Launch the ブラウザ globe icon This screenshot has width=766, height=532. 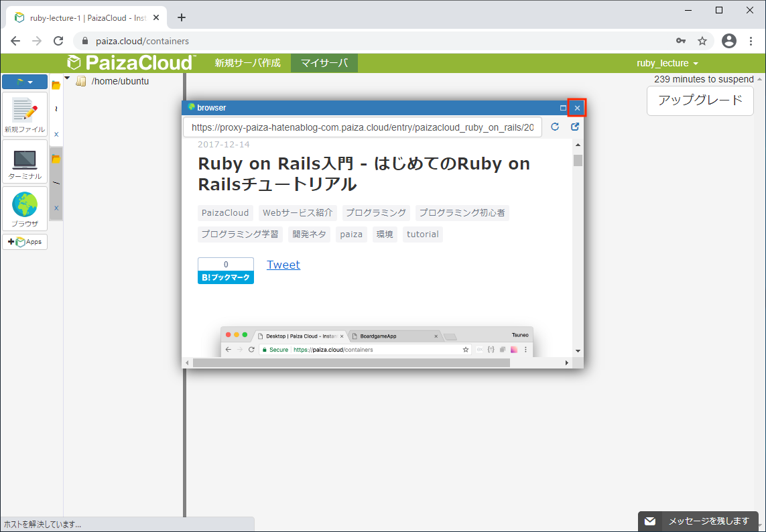click(25, 208)
